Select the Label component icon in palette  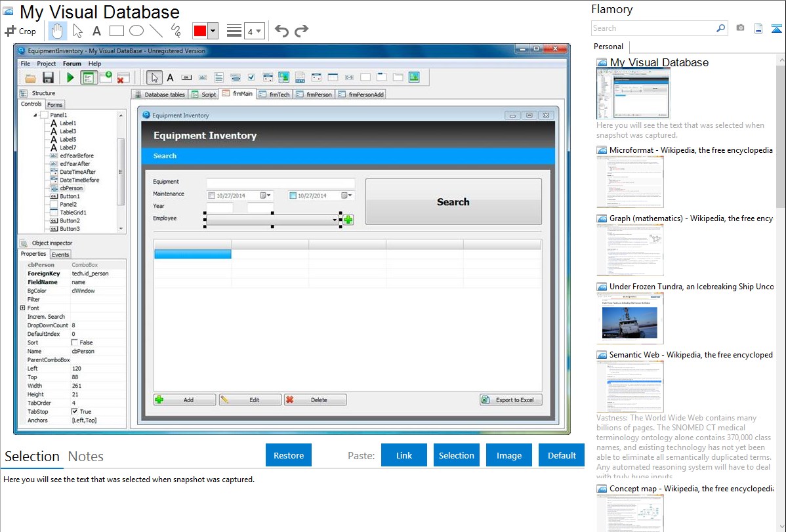point(170,77)
